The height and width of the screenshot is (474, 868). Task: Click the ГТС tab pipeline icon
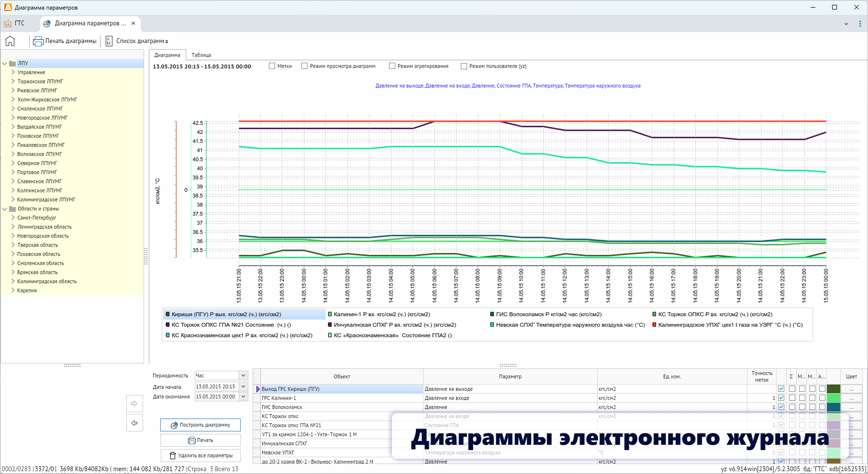pos(8,23)
